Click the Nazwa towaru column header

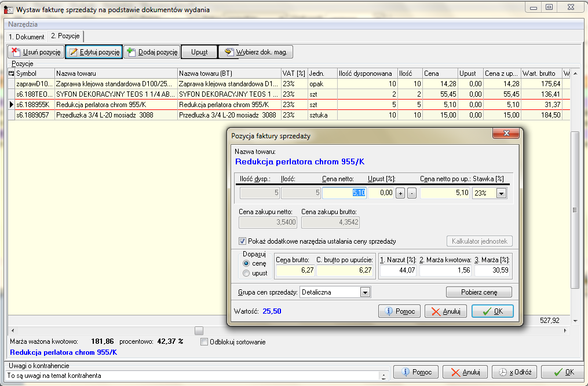click(116, 73)
